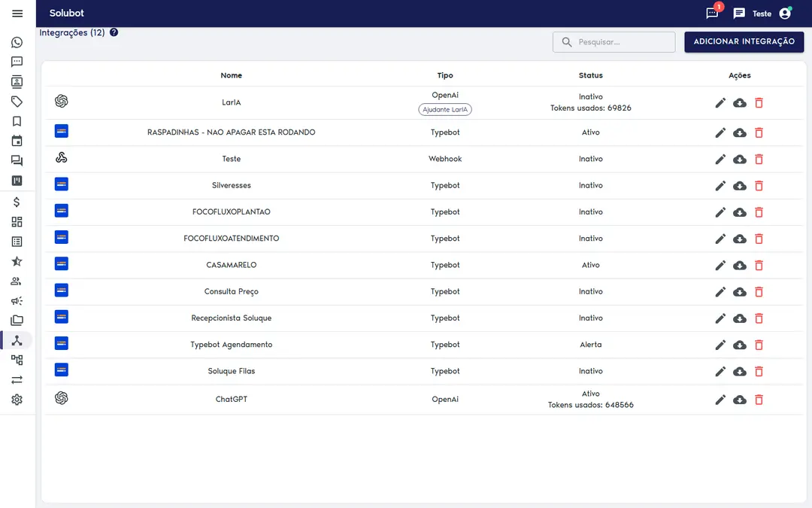Open the campaigns megaphone icon
Screen dimensions: 812x508
pyautogui.click(x=17, y=300)
